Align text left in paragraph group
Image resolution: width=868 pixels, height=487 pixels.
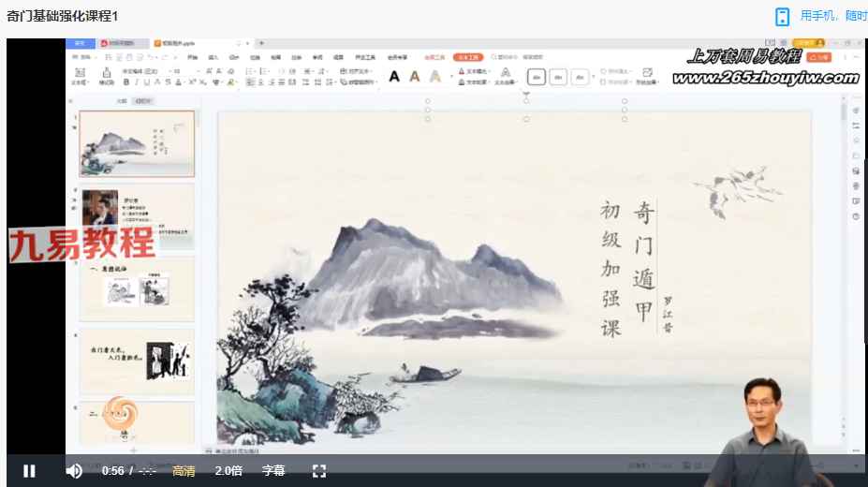pyautogui.click(x=250, y=81)
